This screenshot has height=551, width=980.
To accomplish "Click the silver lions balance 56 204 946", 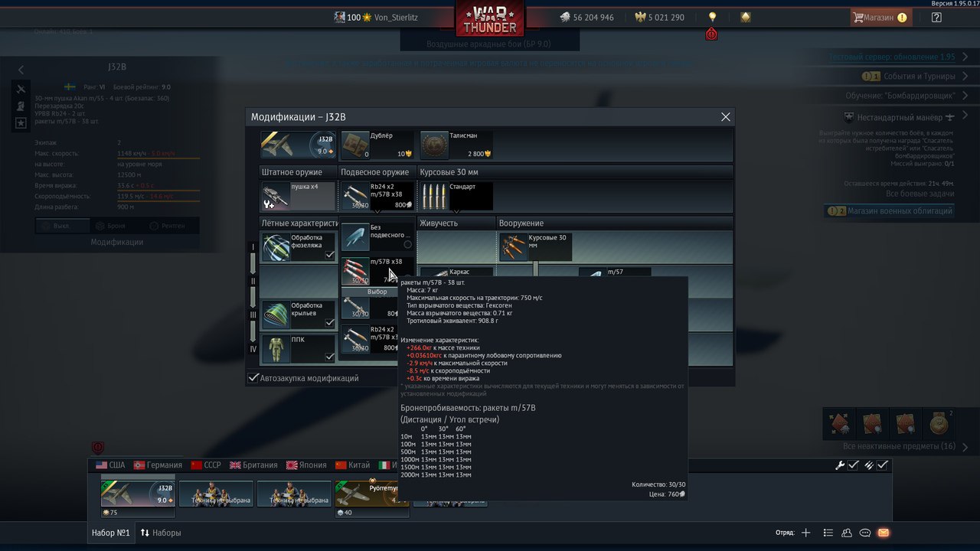I will [x=586, y=17].
